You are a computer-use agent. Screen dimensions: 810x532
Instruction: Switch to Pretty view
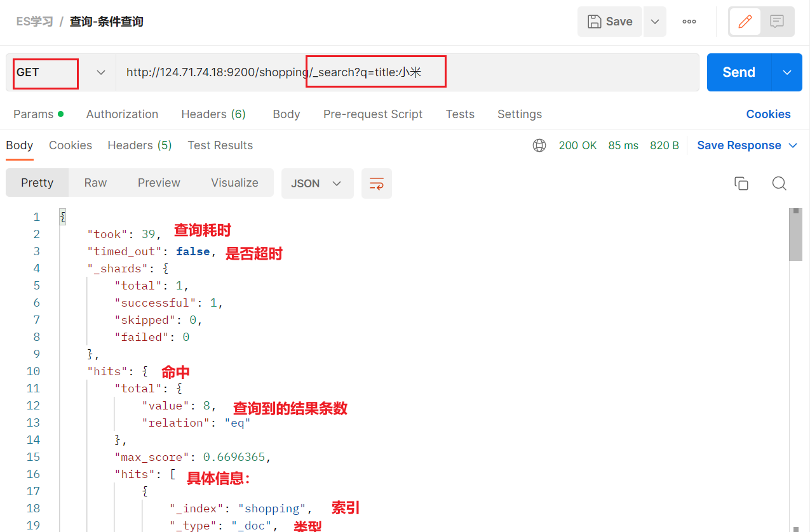[37, 183]
